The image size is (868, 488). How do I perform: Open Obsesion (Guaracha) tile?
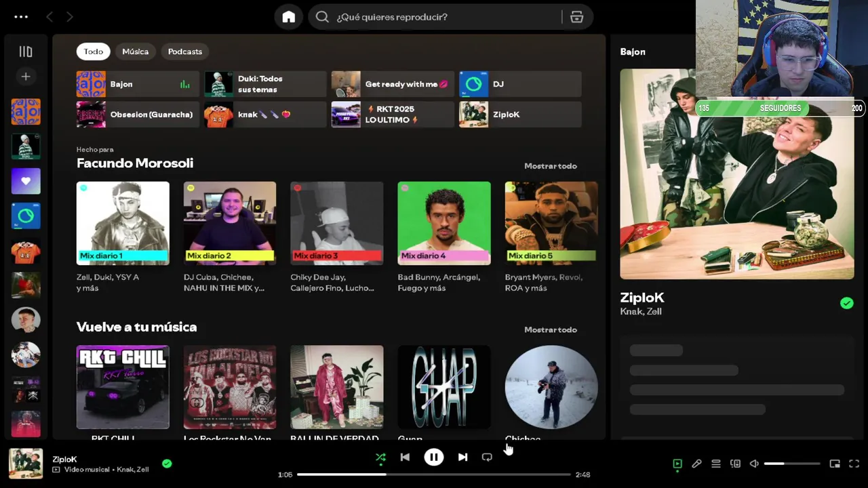point(138,115)
